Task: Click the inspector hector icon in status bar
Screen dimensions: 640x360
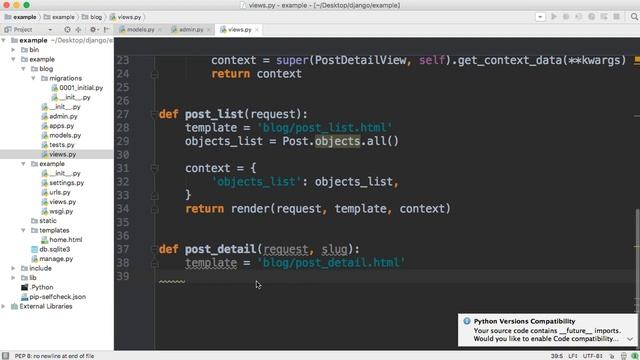Action: click(624, 356)
